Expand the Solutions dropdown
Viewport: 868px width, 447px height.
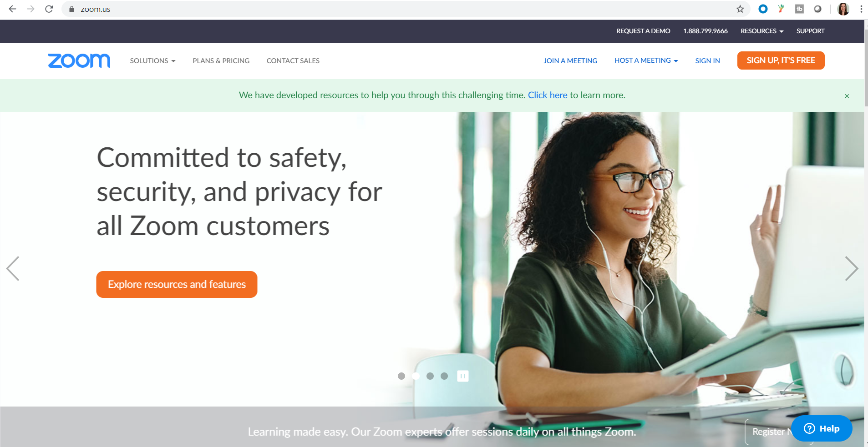[152, 60]
